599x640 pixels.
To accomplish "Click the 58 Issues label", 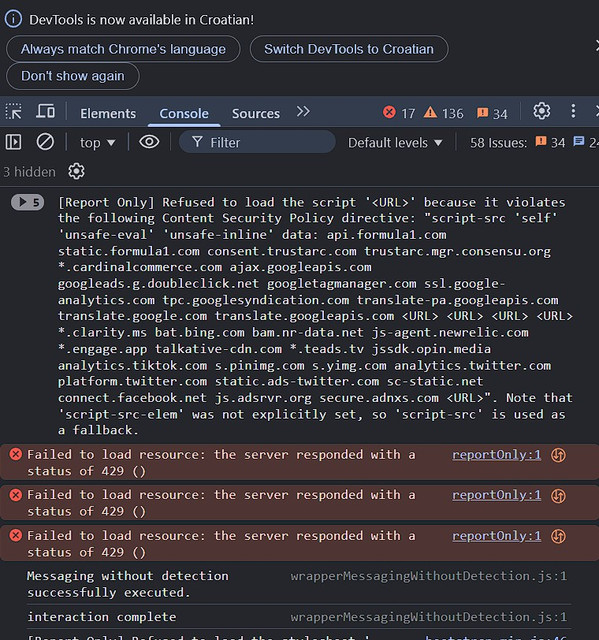I will click(x=498, y=143).
